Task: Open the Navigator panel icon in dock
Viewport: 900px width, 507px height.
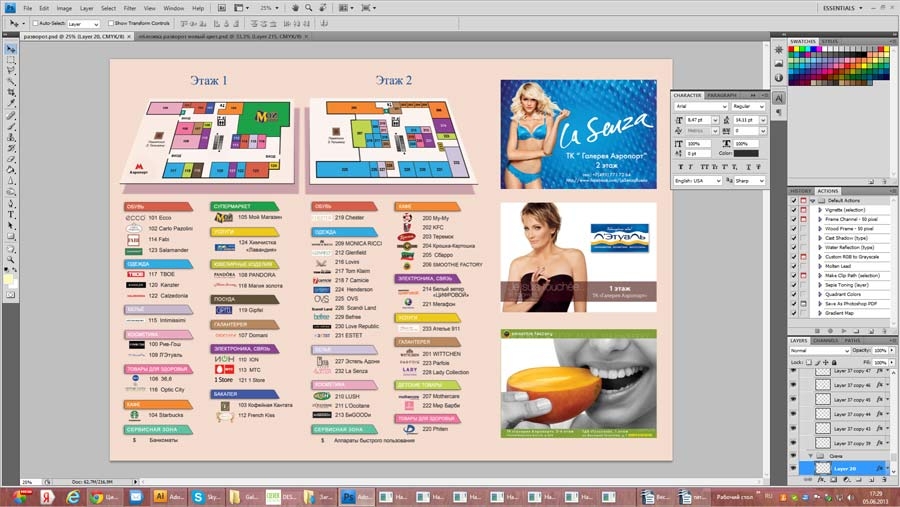Action: point(779,50)
